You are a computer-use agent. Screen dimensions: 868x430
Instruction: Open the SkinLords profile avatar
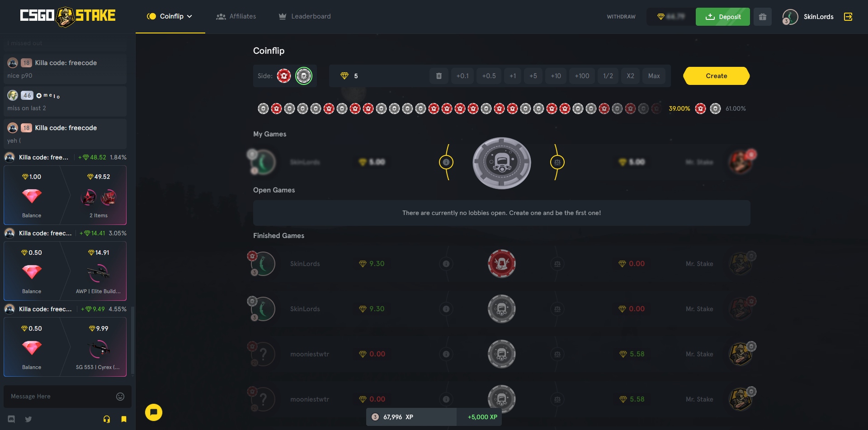pyautogui.click(x=790, y=17)
